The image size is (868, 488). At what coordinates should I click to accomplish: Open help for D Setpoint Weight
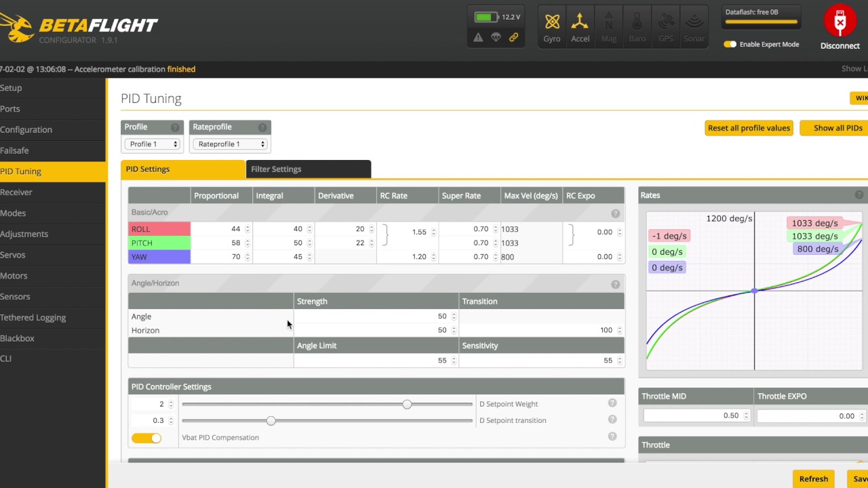pos(612,403)
